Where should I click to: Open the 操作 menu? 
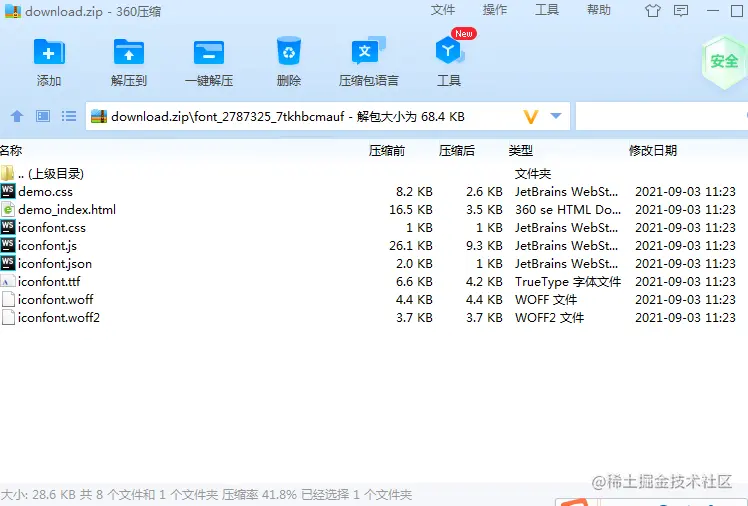(495, 10)
